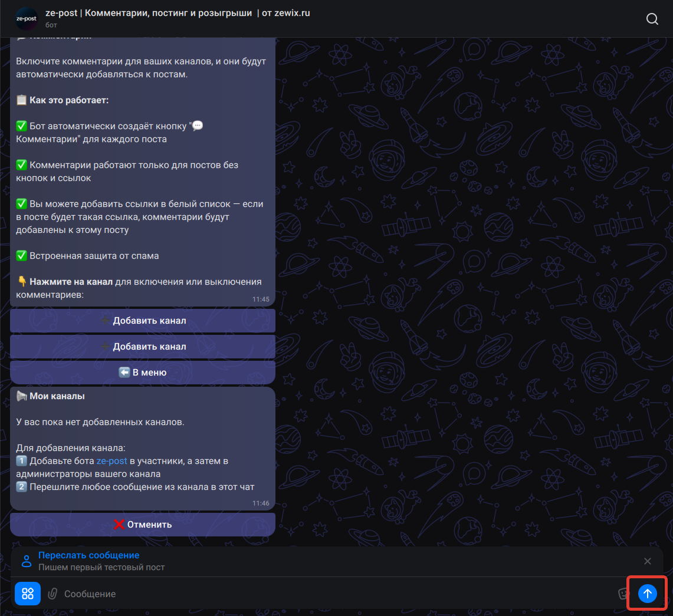
Task: Click the 'Отменить' cancel button
Action: [143, 525]
